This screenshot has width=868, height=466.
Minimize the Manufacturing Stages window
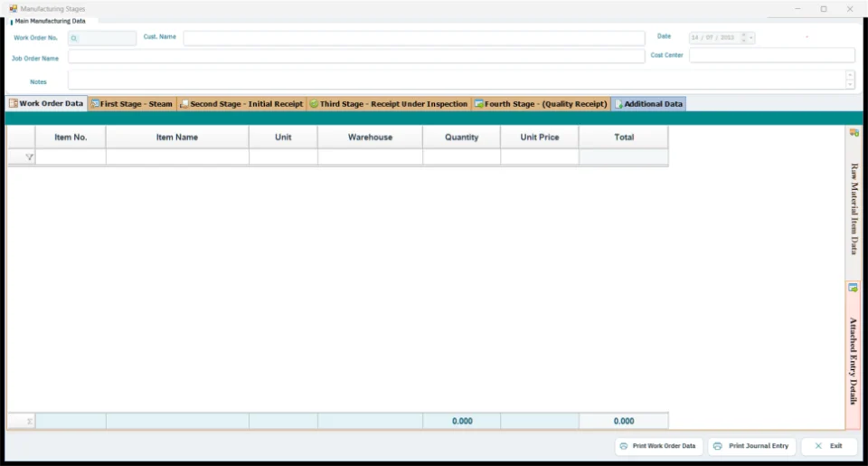click(797, 9)
